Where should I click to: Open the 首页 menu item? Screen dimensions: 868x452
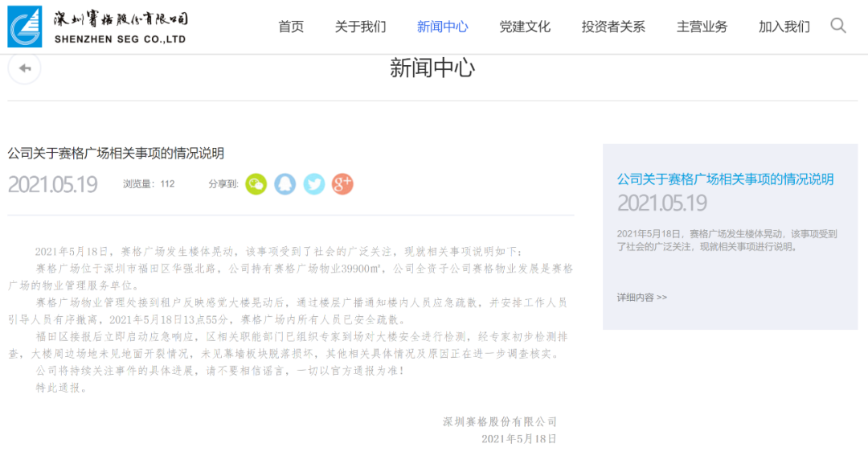pos(291,27)
